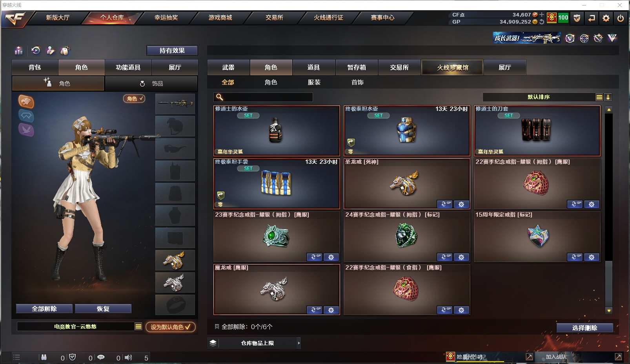Toggle the sort direction arrow by 默认排序

click(x=608, y=97)
